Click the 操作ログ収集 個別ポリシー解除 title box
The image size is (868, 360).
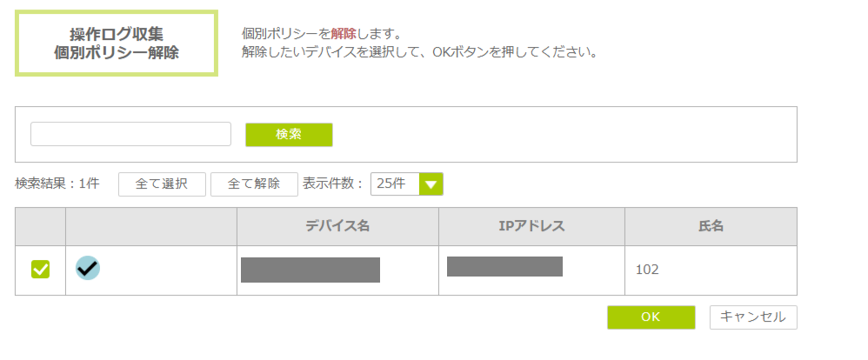(117, 43)
